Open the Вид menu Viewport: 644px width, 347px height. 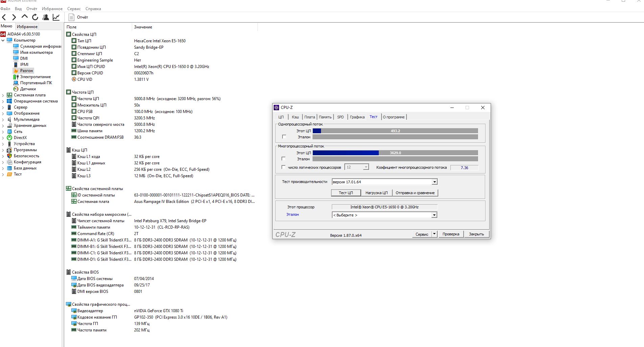pyautogui.click(x=18, y=9)
